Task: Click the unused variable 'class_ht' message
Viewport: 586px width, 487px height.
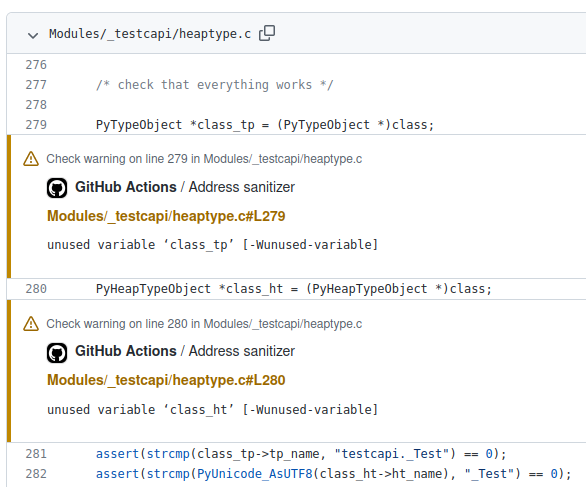Action: 213,410
